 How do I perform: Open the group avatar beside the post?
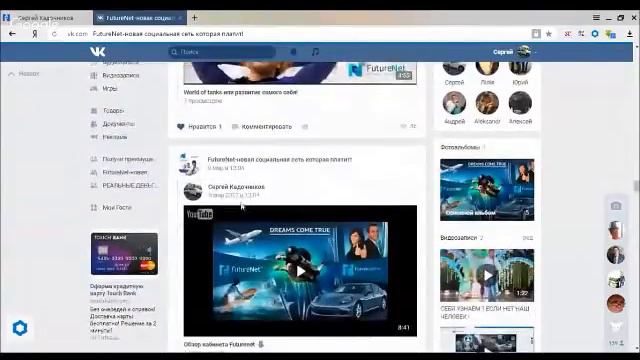189,164
